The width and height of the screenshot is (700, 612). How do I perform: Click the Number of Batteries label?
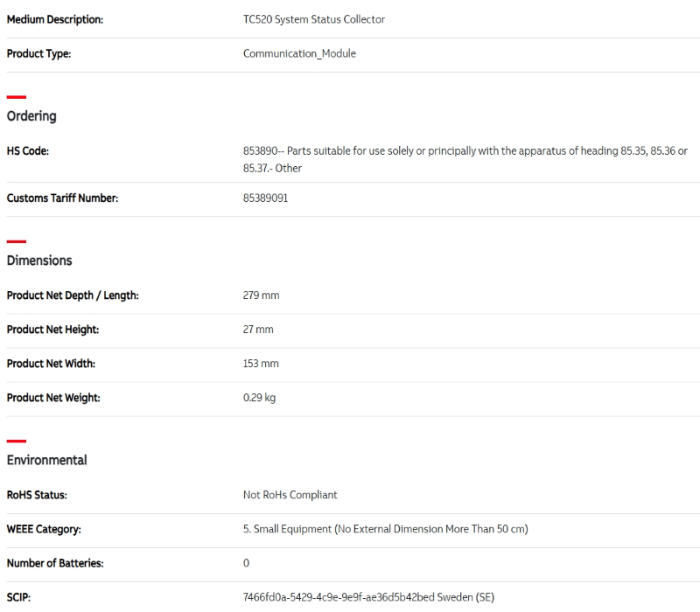pyautogui.click(x=55, y=563)
